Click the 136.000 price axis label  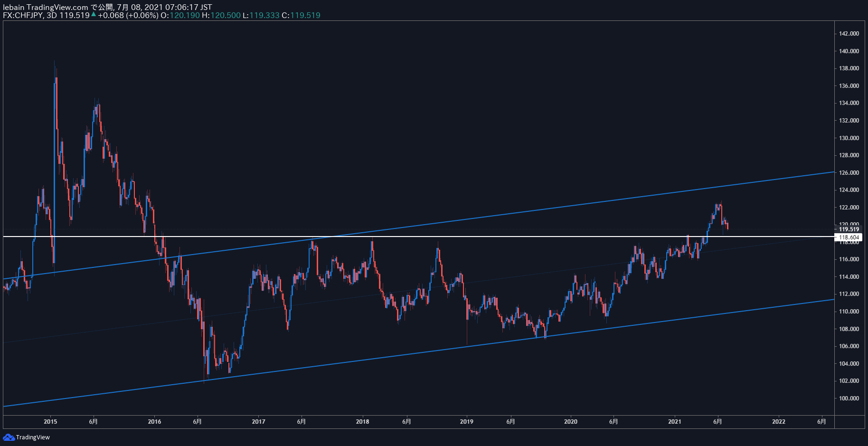coord(849,86)
